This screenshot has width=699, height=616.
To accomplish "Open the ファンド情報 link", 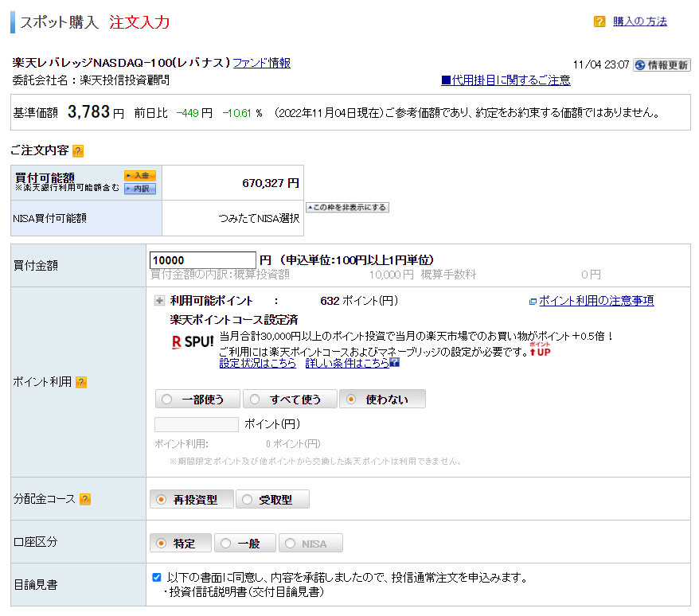I will pyautogui.click(x=261, y=63).
